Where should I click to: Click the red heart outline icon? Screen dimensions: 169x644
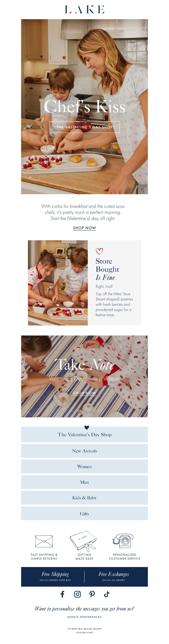coord(99,251)
